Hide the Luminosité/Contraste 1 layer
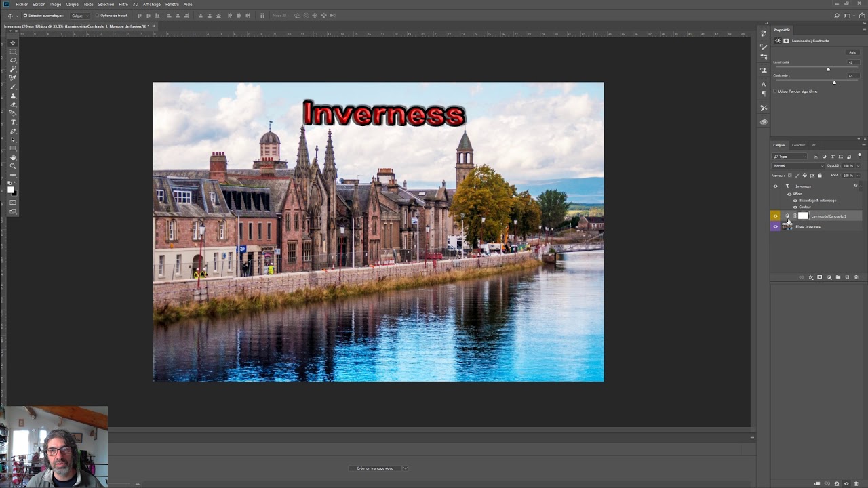Screen dimensions: 868x488 click(776, 216)
